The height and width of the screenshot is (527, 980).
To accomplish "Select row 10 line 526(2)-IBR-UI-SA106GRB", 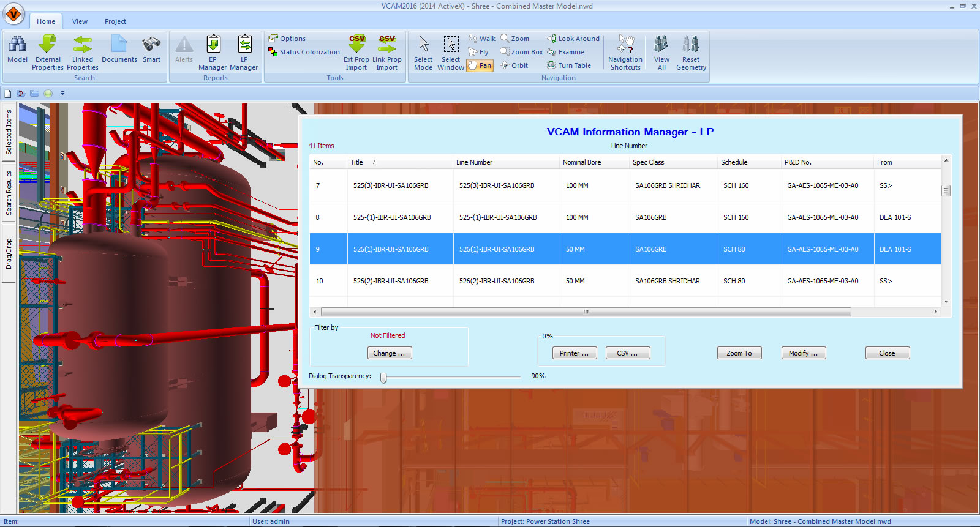I will (497, 281).
